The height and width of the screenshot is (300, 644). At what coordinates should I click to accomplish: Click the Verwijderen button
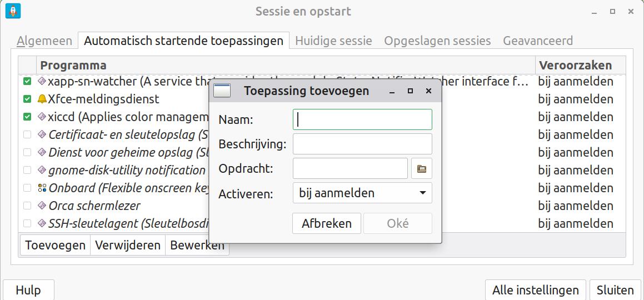click(128, 246)
